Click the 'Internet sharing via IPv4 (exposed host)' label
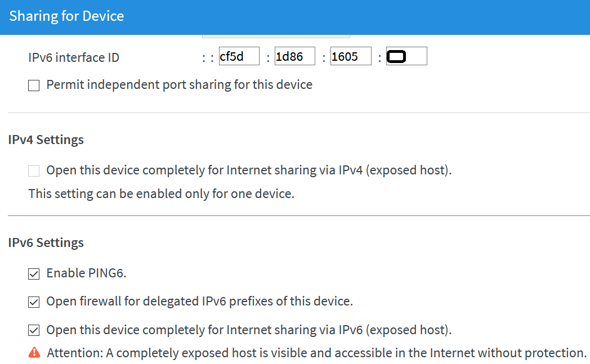Image resolution: width=590 pixels, height=364 pixels. click(x=249, y=170)
